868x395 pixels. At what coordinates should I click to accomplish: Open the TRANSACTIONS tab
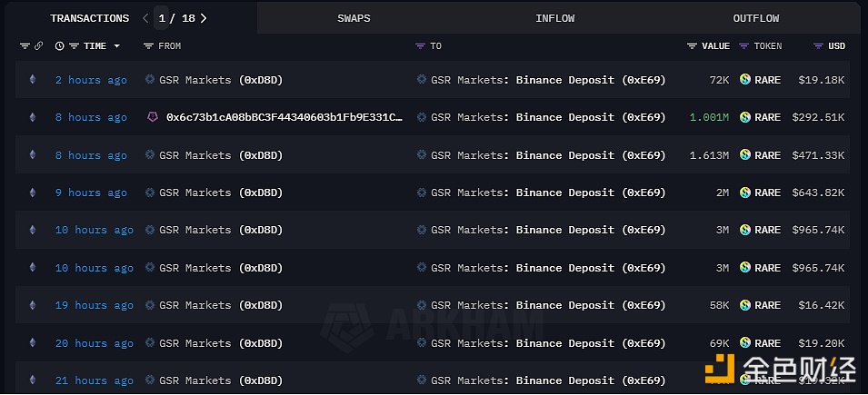pos(90,18)
